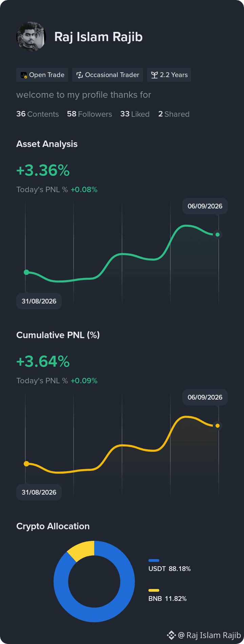244x644 pixels.
Task: Click the yellow BNB legend swatch
Action: point(154,590)
